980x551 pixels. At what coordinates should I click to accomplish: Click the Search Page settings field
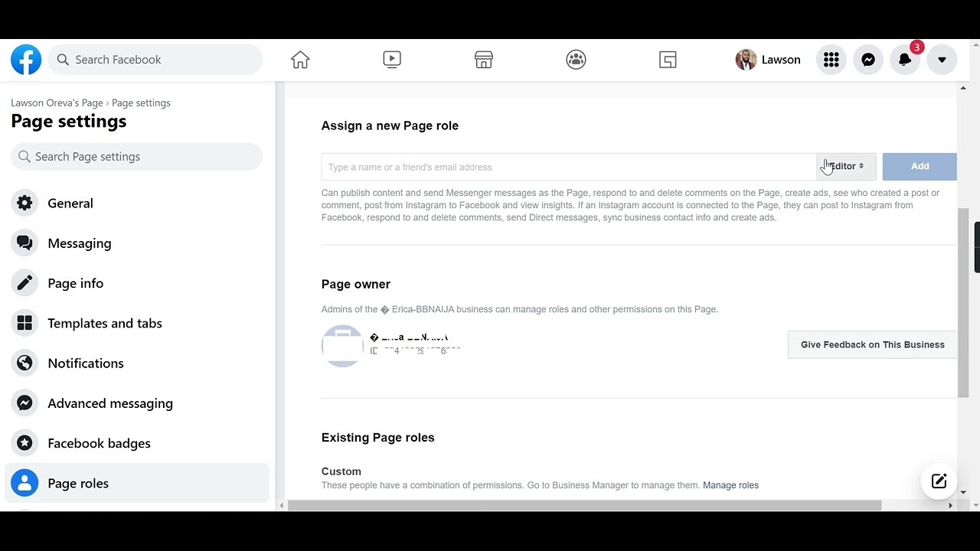coord(137,157)
